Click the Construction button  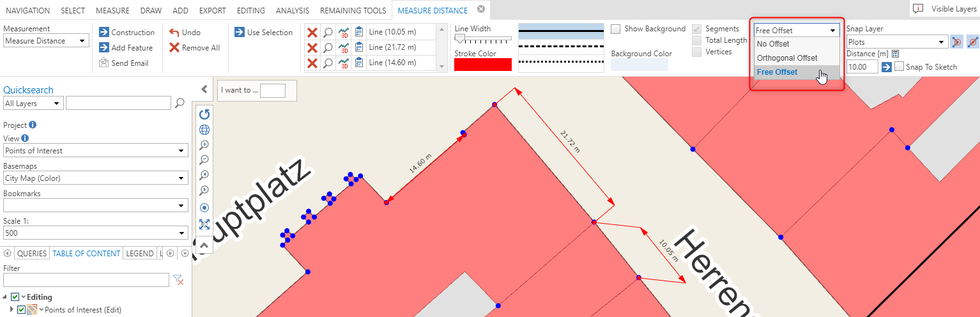click(127, 32)
